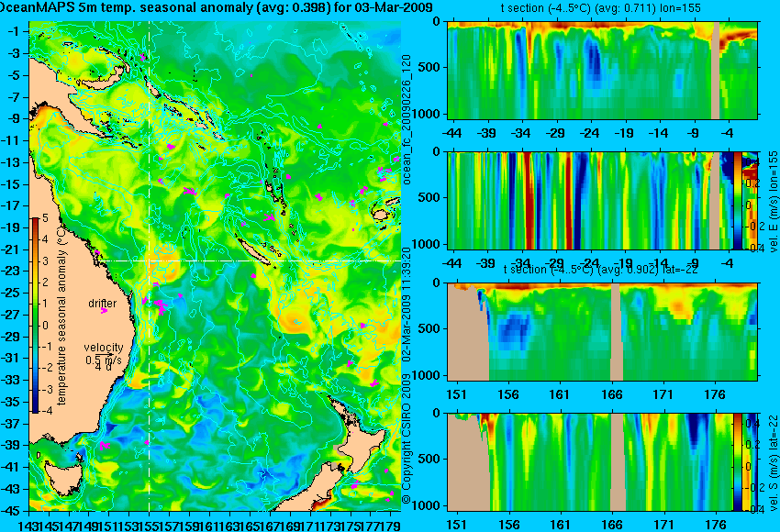Image resolution: width=780 pixels, height=532 pixels.
Task: Click the 't section (avg: 0.711) lon=155' title
Action: pos(601,8)
